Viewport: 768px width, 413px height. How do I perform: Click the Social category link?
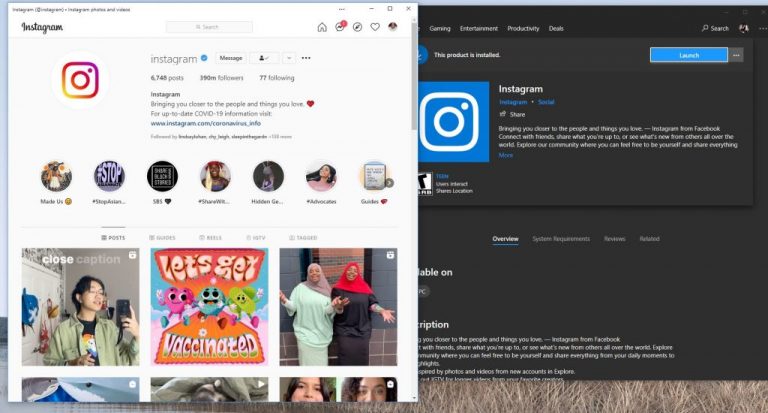tap(546, 102)
